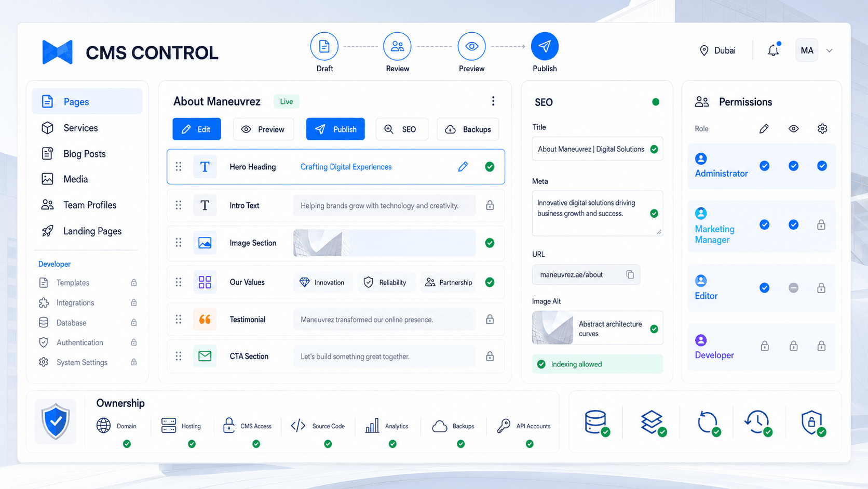Click the SEO Meta description textarea
868x489 pixels.
coord(598,213)
